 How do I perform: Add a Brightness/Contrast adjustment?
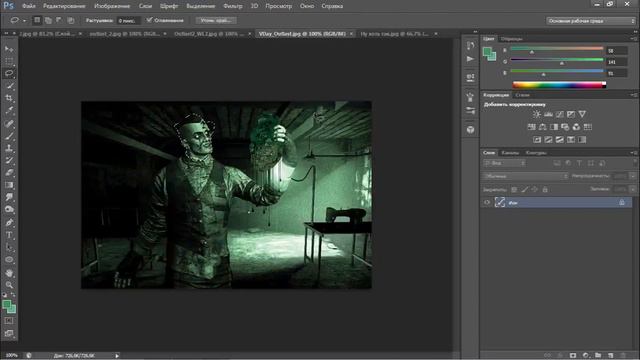pos(537,114)
